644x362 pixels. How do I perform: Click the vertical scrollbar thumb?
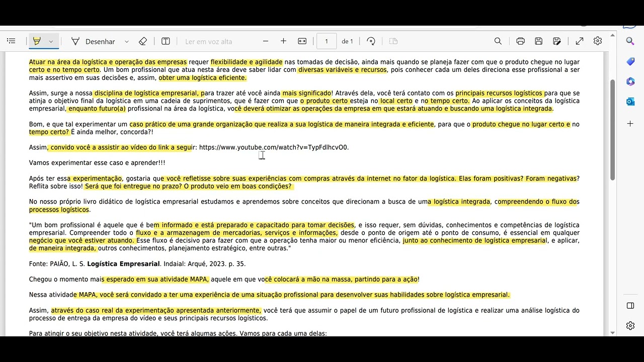coord(612,130)
